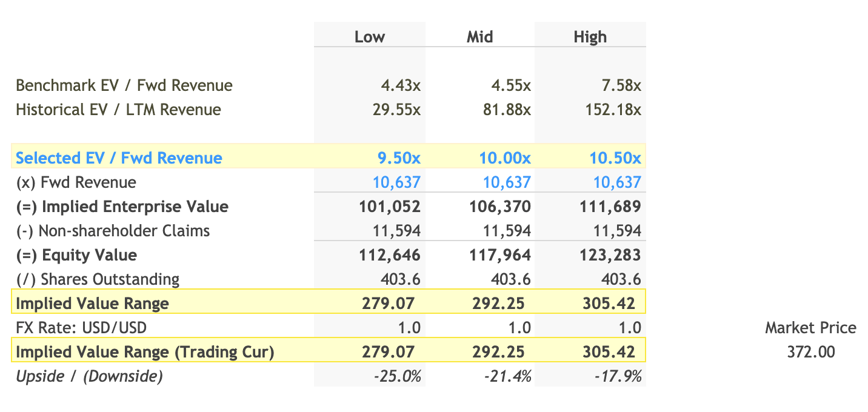Click the High column header
Screen dimensions: 868x412
590,36
